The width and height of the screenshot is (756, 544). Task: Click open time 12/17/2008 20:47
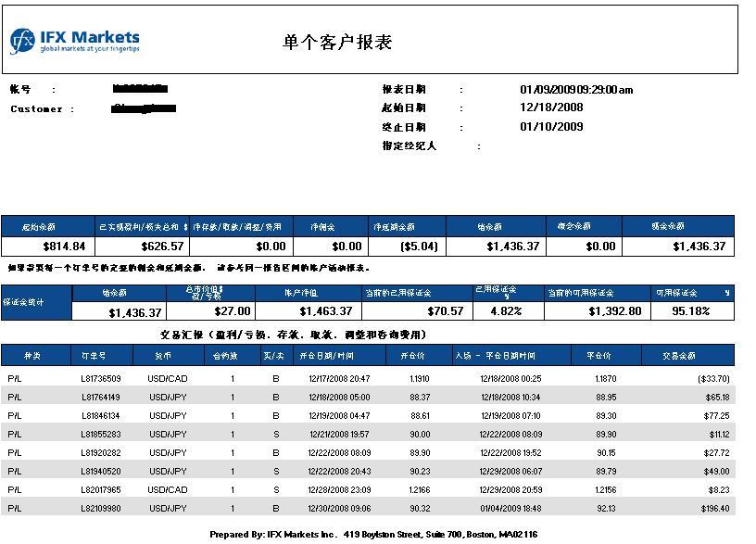point(339,379)
